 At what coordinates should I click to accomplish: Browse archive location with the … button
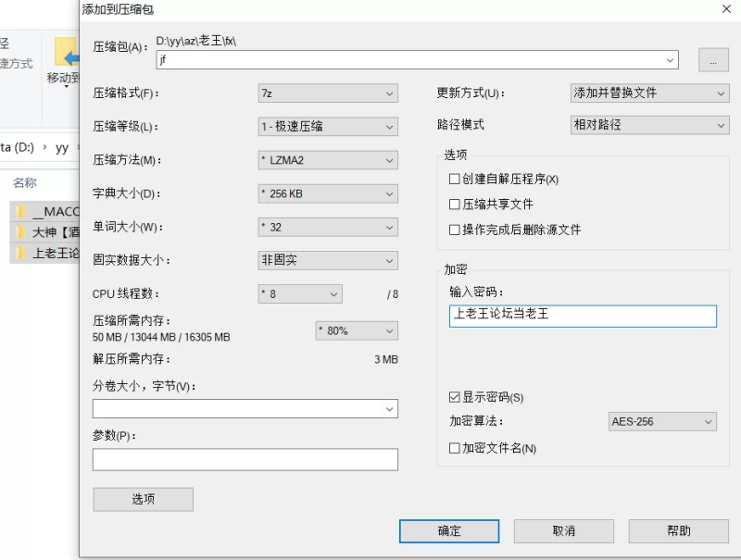pyautogui.click(x=713, y=60)
